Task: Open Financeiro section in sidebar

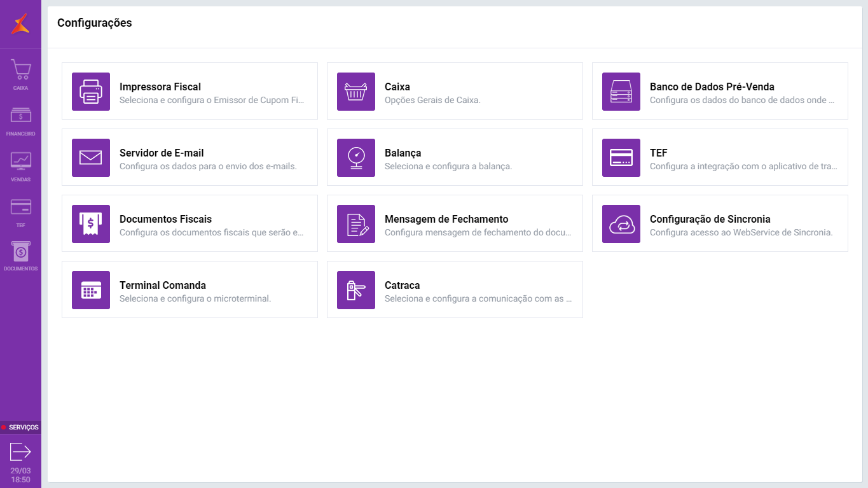Action: coord(20,121)
